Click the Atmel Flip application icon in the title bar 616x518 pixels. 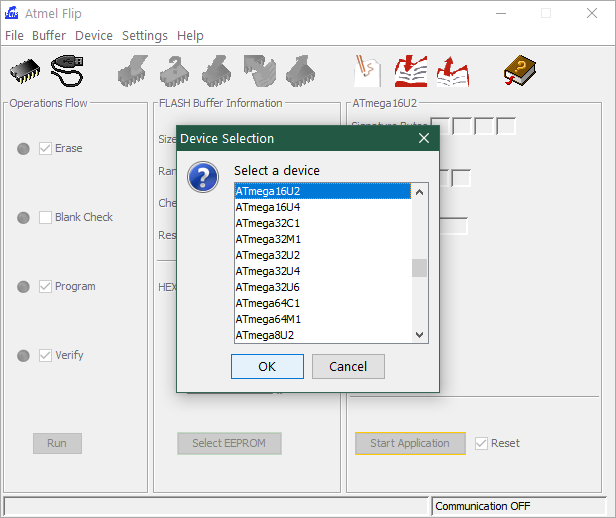[11, 13]
